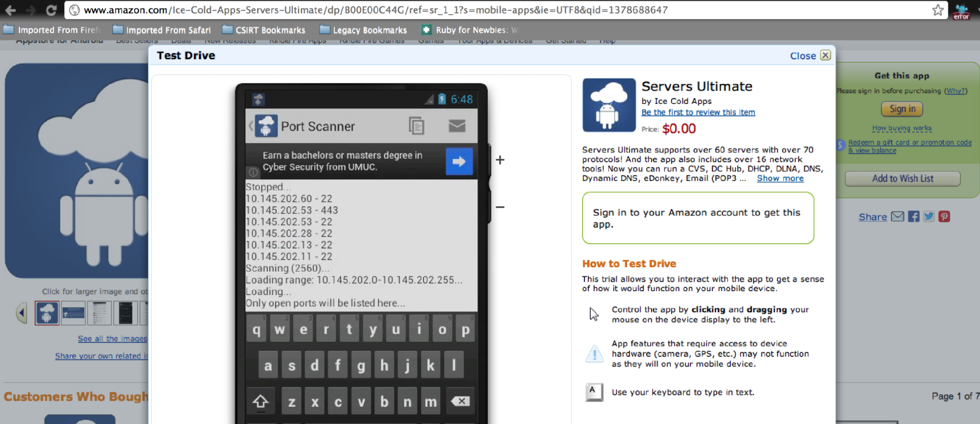Click the minus zoom-out button beside device

(500, 207)
